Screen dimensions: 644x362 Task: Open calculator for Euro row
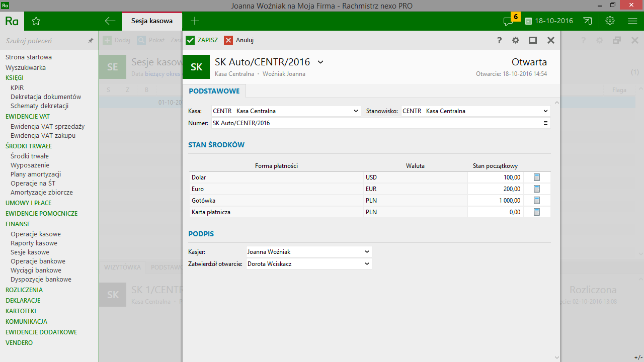[536, 189]
